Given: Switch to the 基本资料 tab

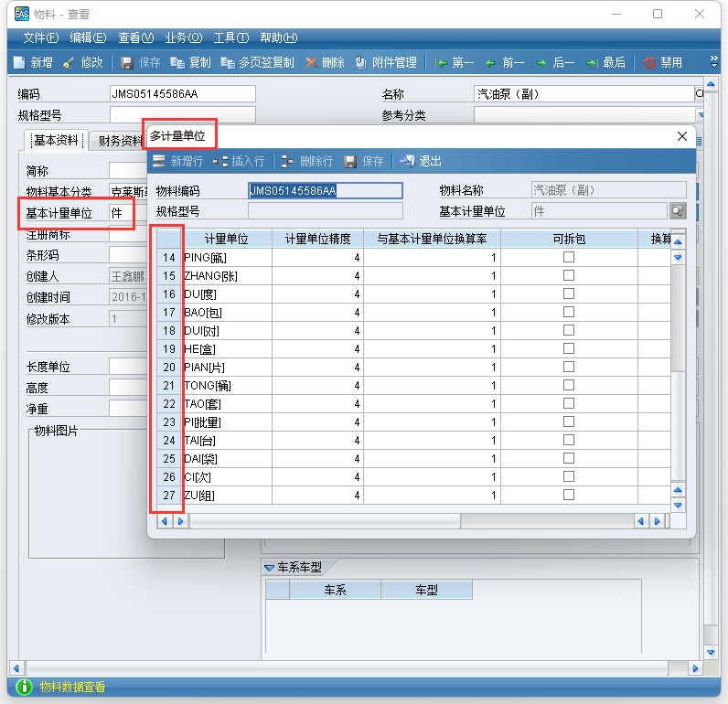Looking at the screenshot, I should 56,141.
